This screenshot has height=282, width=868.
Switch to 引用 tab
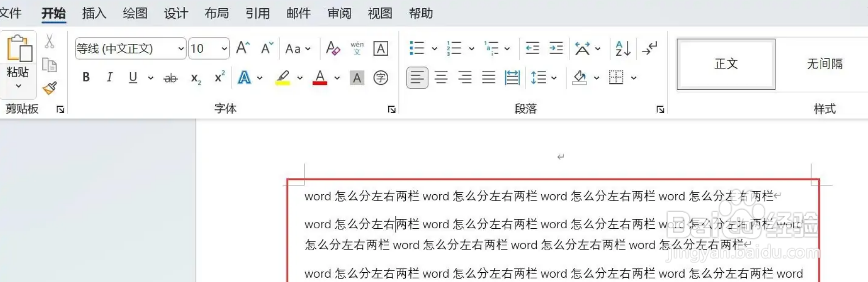click(258, 13)
